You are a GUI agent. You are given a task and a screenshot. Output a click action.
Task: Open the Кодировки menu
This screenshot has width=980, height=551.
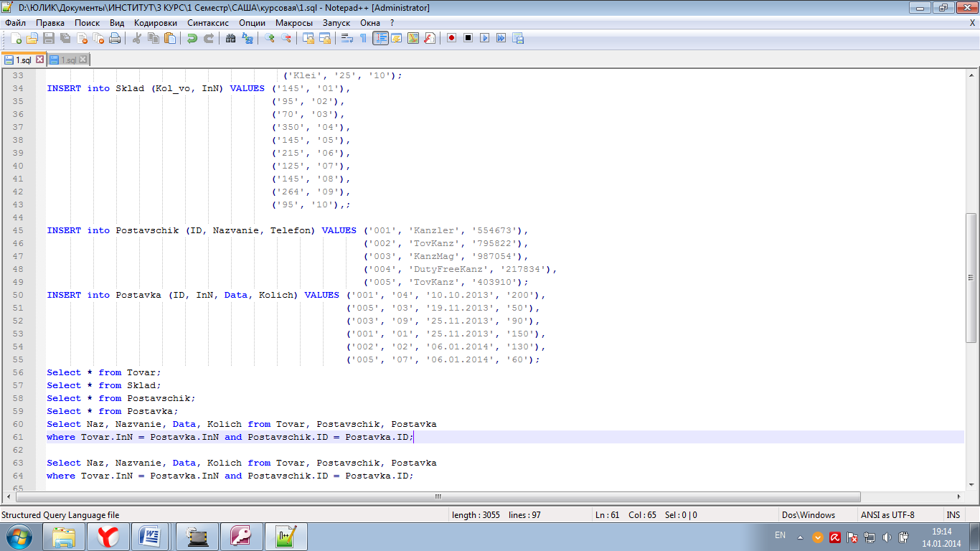coord(155,23)
